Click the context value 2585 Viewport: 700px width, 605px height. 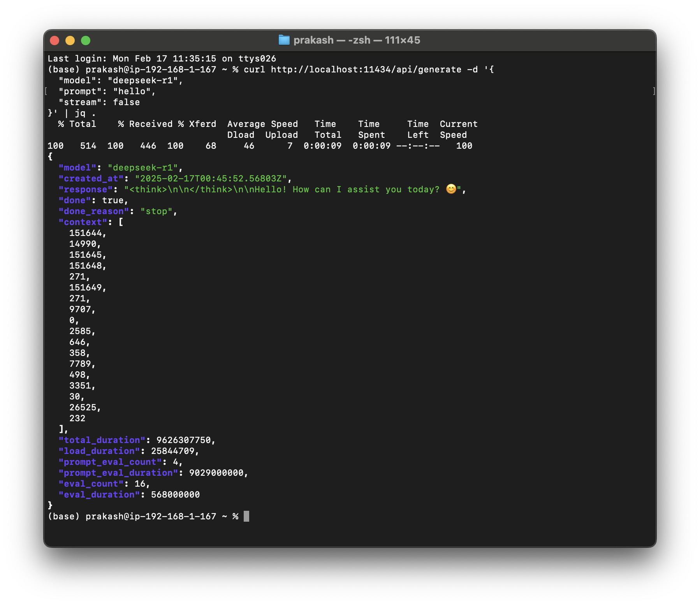pos(80,331)
